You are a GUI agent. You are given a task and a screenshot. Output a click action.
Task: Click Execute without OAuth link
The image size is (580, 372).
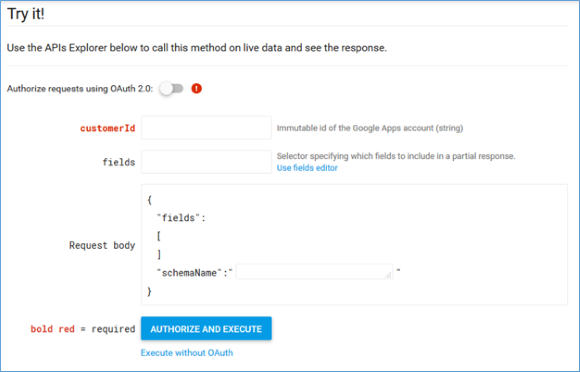pyautogui.click(x=187, y=353)
